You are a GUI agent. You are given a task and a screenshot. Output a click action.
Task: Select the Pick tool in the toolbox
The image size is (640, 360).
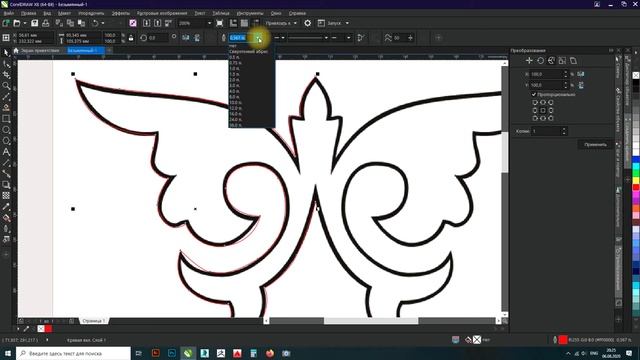[x=6, y=53]
